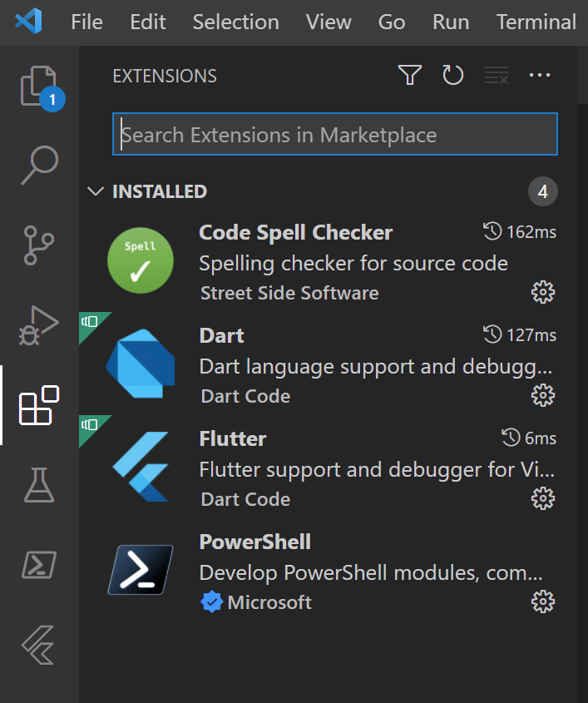
Task: Open settings gear for Code Spell Checker
Action: (542, 292)
